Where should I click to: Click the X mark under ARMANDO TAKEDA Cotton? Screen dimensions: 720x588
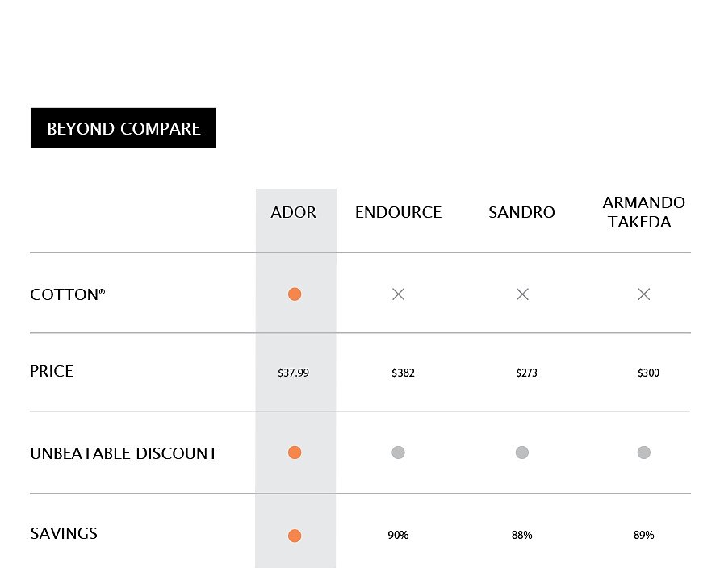tap(644, 294)
